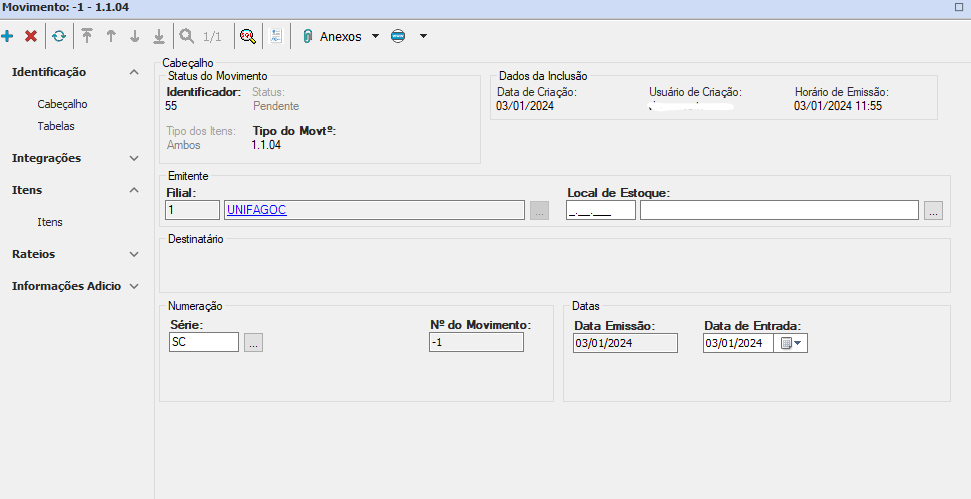Click the blue plus add record icon
The width and height of the screenshot is (971, 499).
[8, 36]
